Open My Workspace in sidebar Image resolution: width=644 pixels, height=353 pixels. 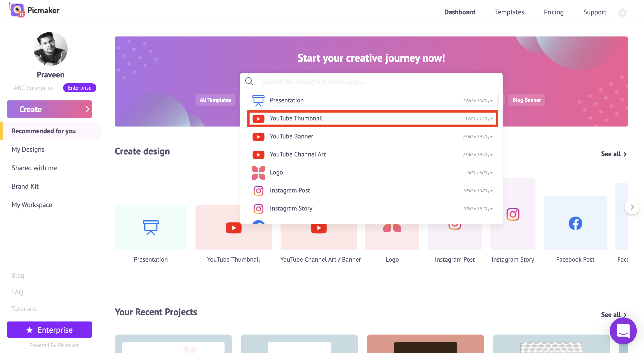(32, 205)
